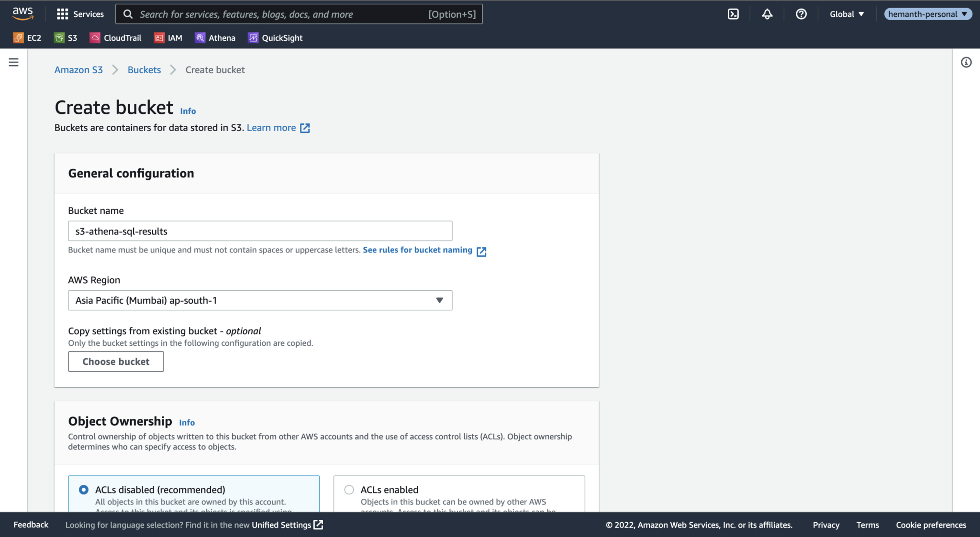Open See rules for bucket naming link
Screen dimensions: 980x537
[417, 250]
